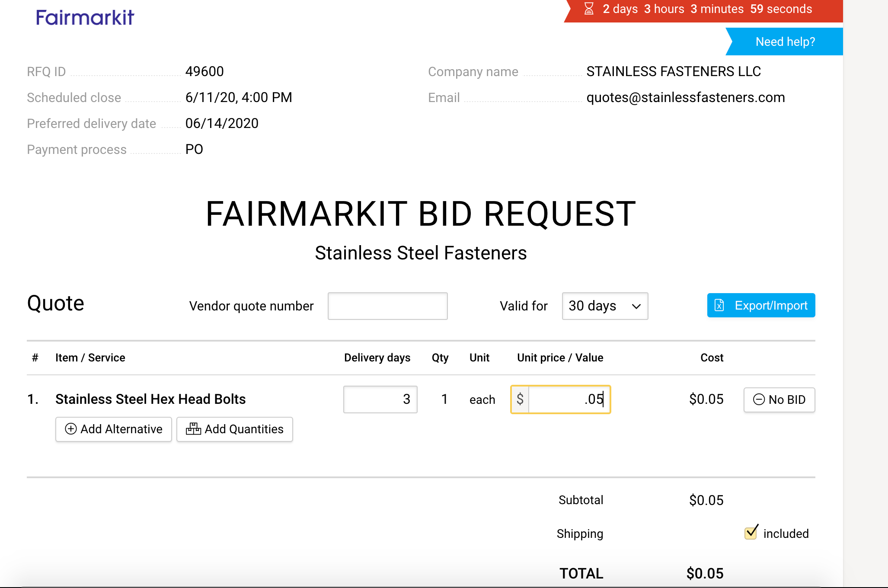Click the quotes@stainlessfasteners.com email address
Image resolution: width=888 pixels, height=588 pixels.
point(685,97)
